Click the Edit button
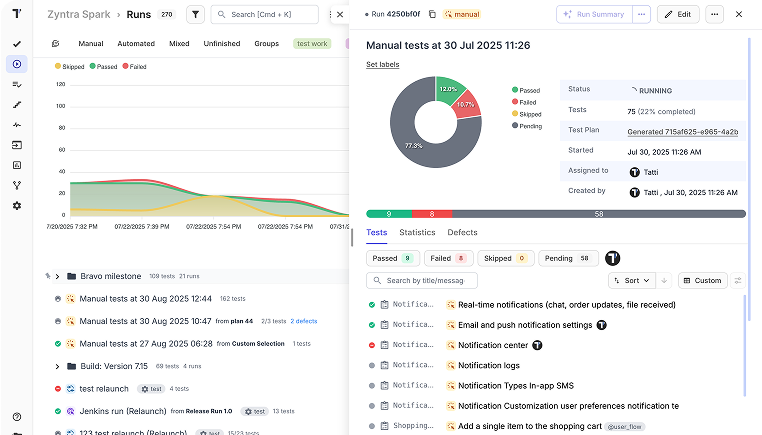 pos(678,15)
